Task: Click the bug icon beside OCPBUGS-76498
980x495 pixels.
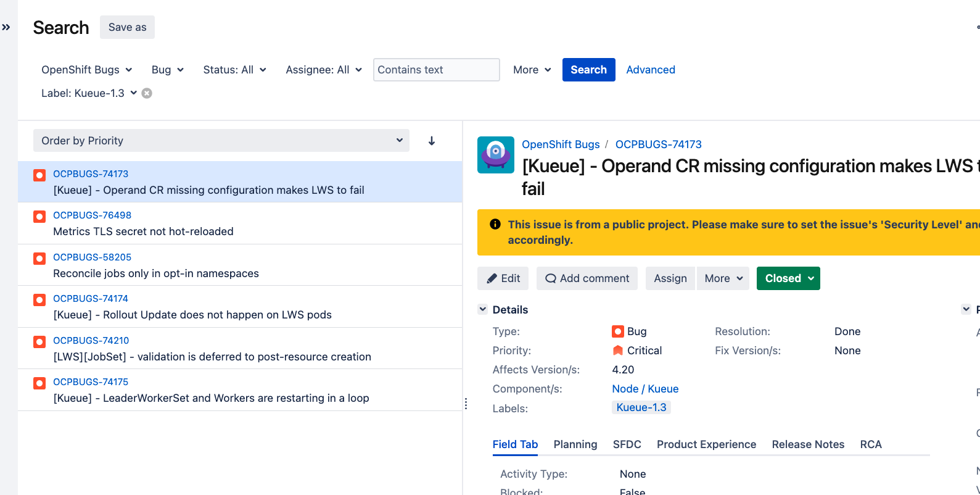Action: [x=39, y=217]
